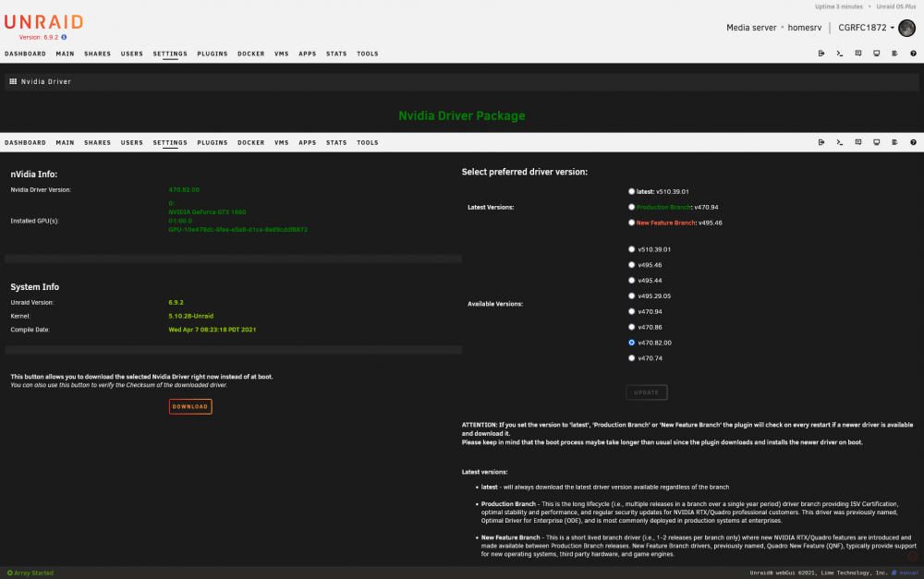Viewport: 924px width, 579px height.
Task: Click the logout icon in the header toolbar
Action: coord(821,54)
